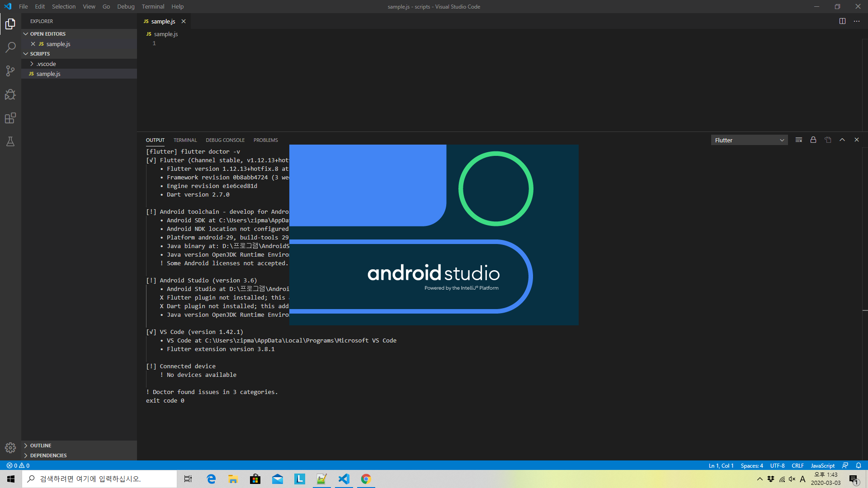Open the Extensions view
868x488 pixels.
10,118
